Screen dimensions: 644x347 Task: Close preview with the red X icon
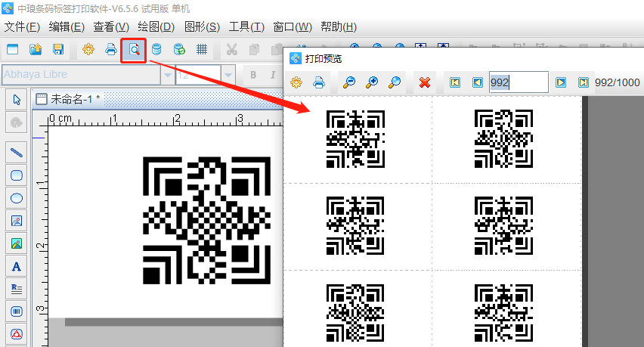(425, 82)
